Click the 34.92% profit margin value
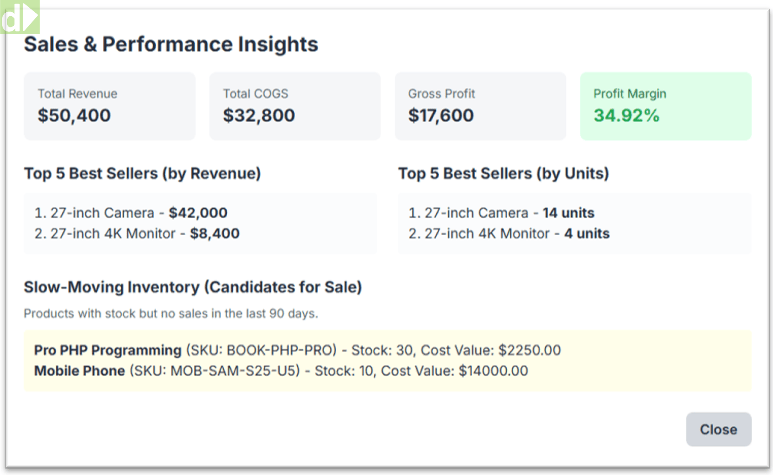 626,116
